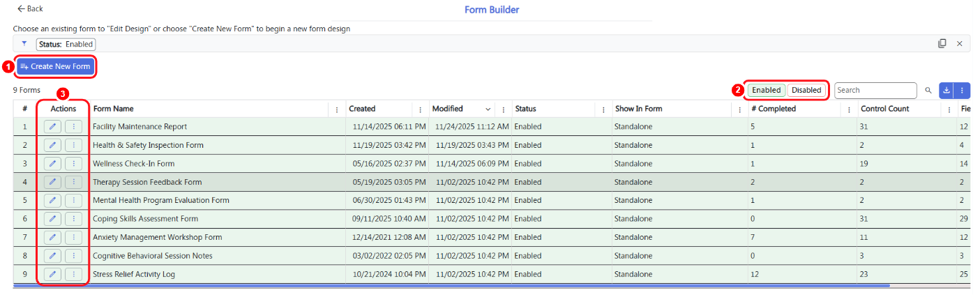
Task: Click the 9 Forms count label
Action: pos(27,90)
